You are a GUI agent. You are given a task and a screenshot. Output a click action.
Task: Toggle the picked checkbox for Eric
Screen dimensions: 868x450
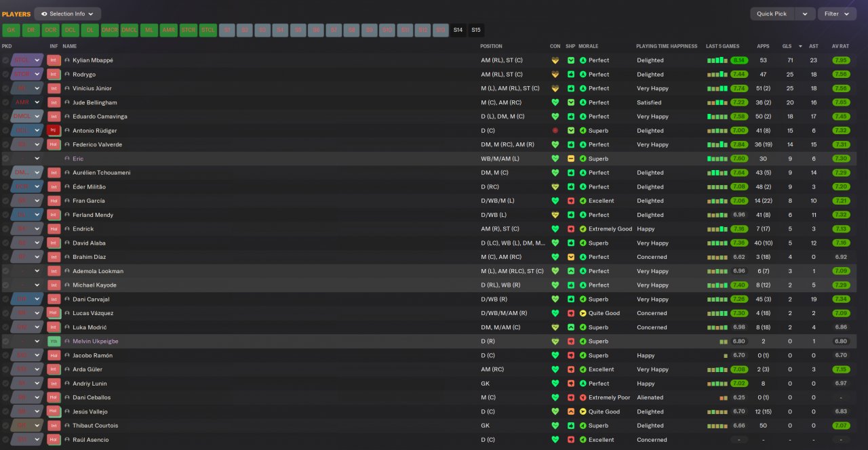[x=5, y=159]
